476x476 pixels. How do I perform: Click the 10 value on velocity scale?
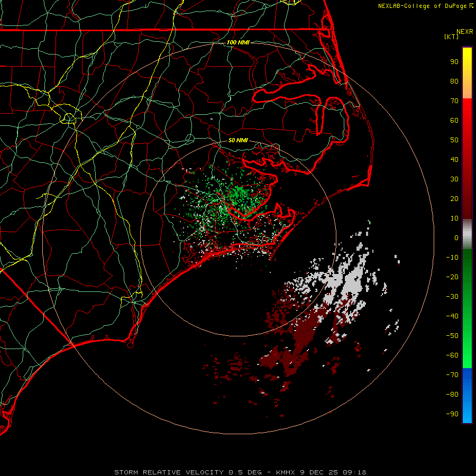pos(454,218)
